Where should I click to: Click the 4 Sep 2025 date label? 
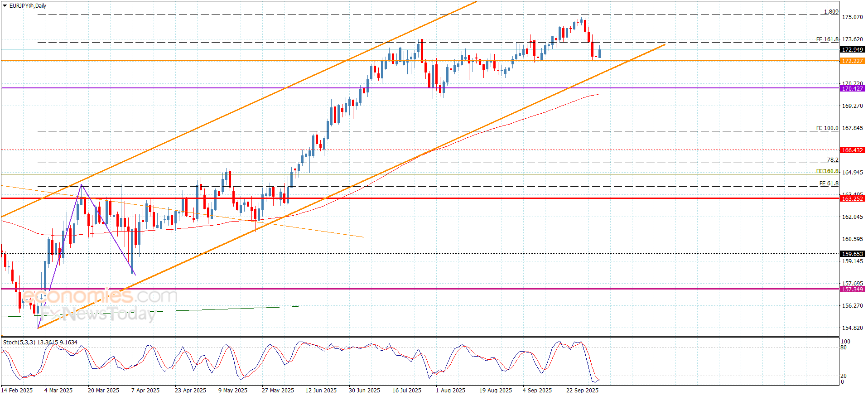tap(537, 391)
